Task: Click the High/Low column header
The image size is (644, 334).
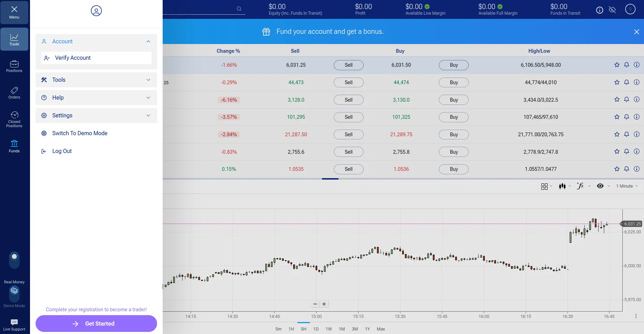Action: pyautogui.click(x=539, y=51)
